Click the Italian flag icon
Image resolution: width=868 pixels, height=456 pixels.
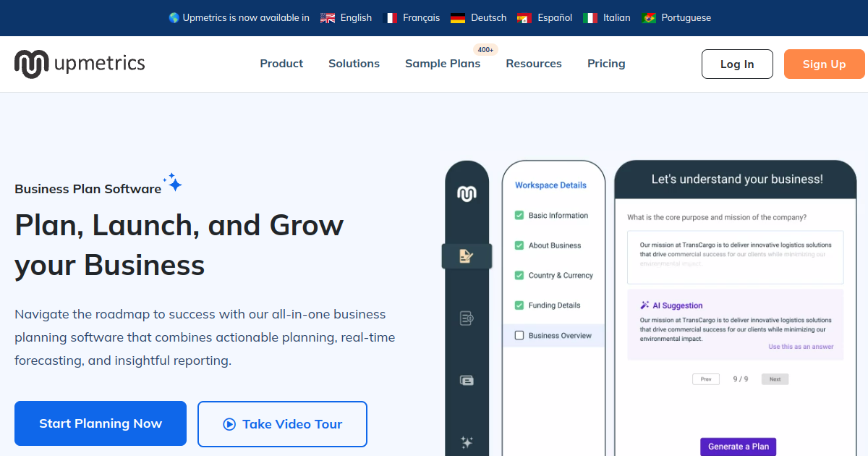coord(590,18)
